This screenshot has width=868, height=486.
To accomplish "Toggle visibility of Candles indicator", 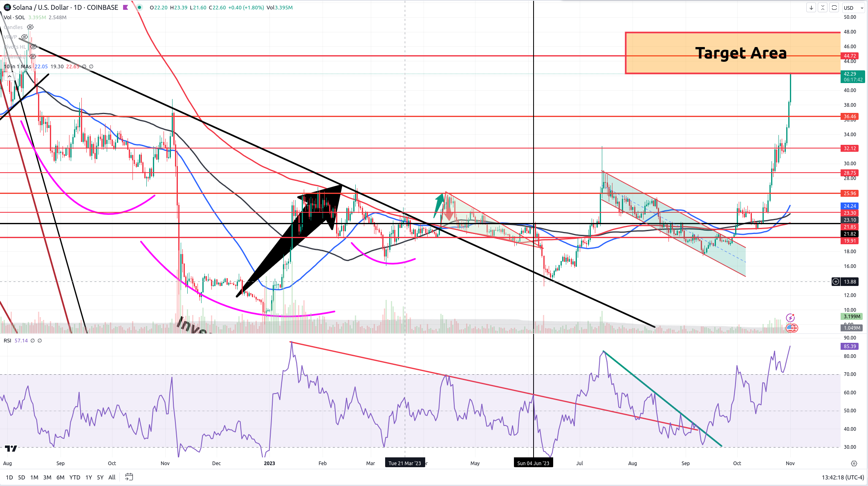I will pyautogui.click(x=30, y=27).
